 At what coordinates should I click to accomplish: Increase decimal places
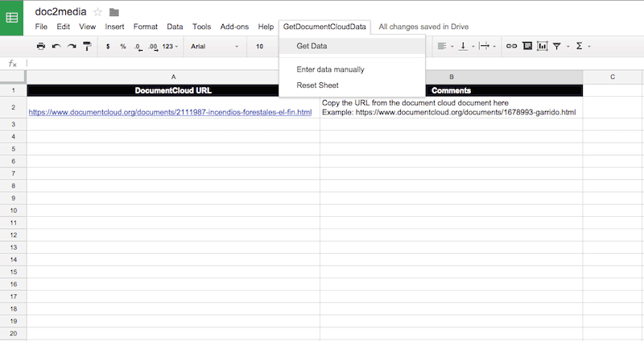coord(153,47)
